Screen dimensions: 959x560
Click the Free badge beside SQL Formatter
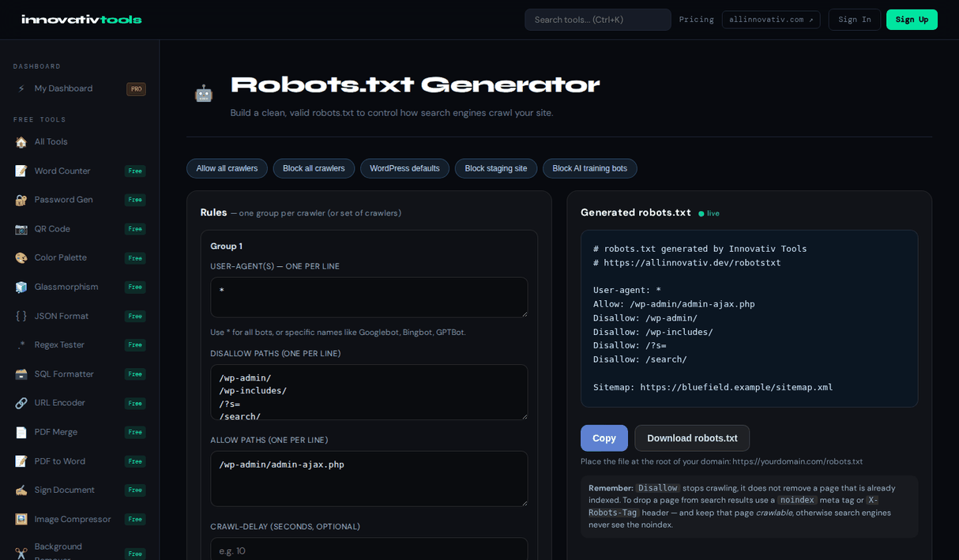point(135,374)
